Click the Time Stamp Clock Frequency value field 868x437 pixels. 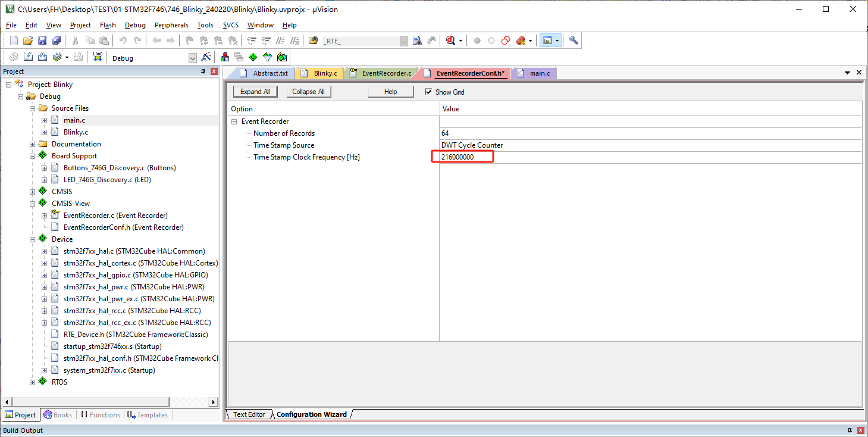point(464,157)
